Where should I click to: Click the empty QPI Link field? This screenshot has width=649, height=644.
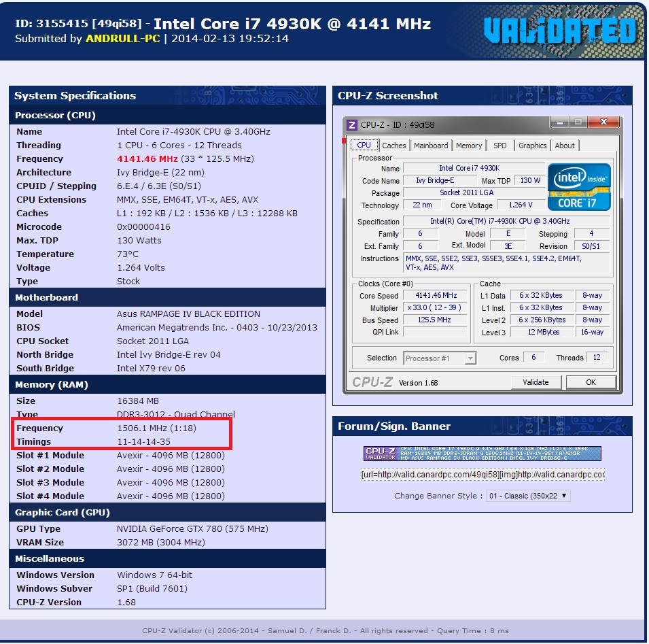pos(436,332)
